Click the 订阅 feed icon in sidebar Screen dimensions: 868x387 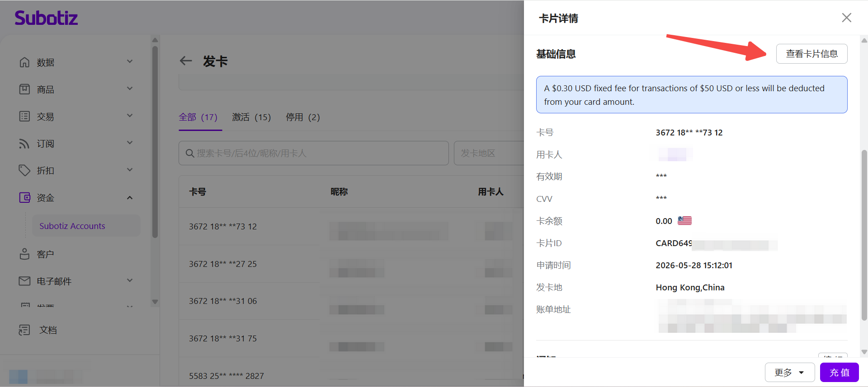(24, 144)
